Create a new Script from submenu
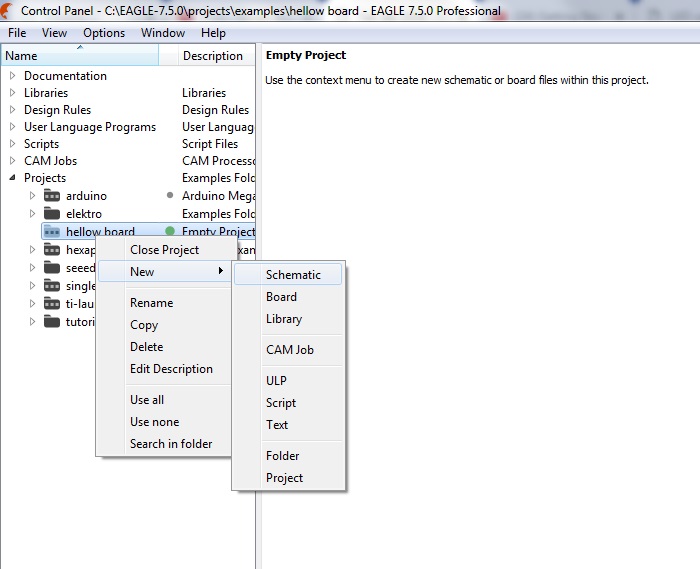The height and width of the screenshot is (569, 700). [x=288, y=403]
